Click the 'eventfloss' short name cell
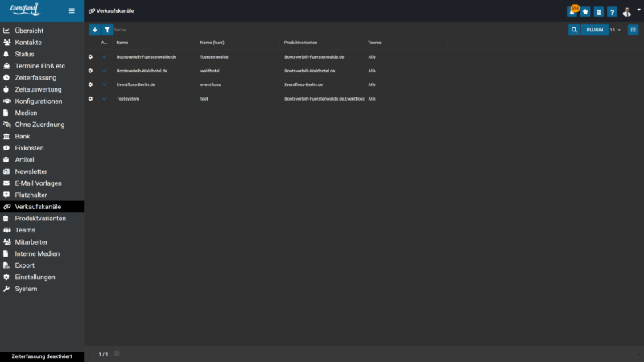Screen dimensions: 644x362 tap(210, 85)
